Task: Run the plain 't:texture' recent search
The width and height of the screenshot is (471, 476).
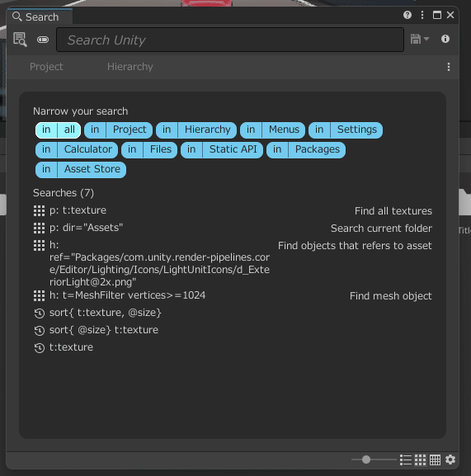Action: click(71, 347)
